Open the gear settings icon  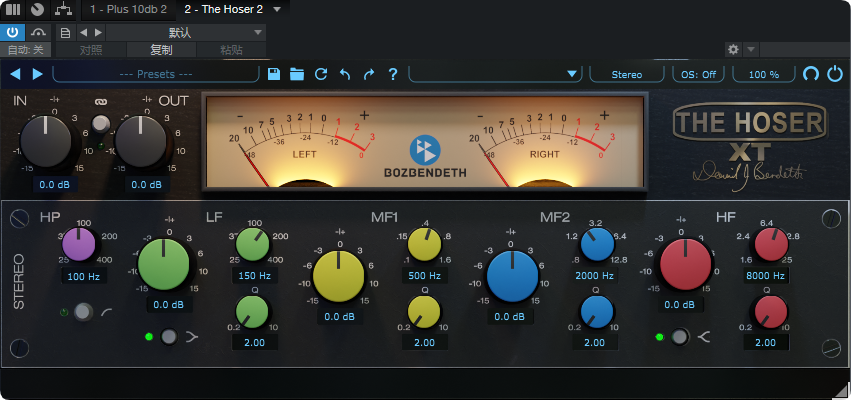pyautogui.click(x=733, y=50)
